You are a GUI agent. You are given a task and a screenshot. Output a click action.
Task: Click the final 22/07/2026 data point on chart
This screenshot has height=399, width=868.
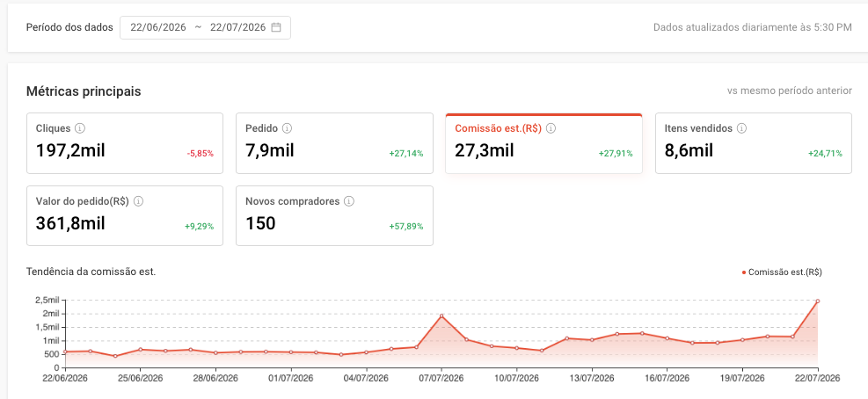coord(818,301)
